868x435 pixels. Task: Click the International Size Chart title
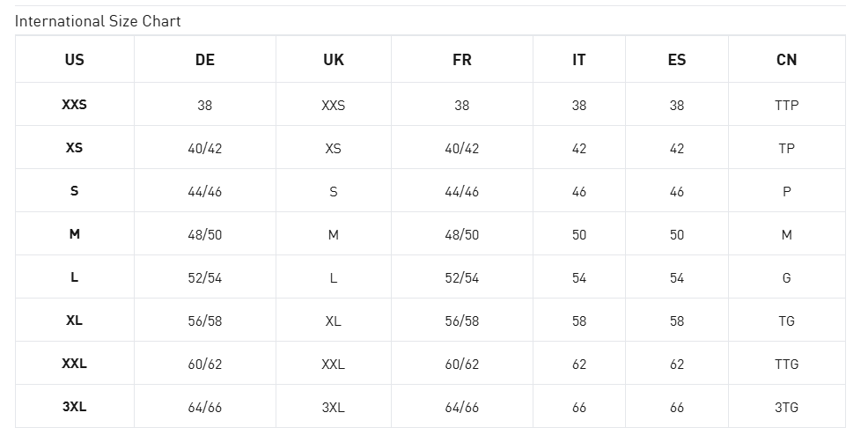[x=98, y=21]
